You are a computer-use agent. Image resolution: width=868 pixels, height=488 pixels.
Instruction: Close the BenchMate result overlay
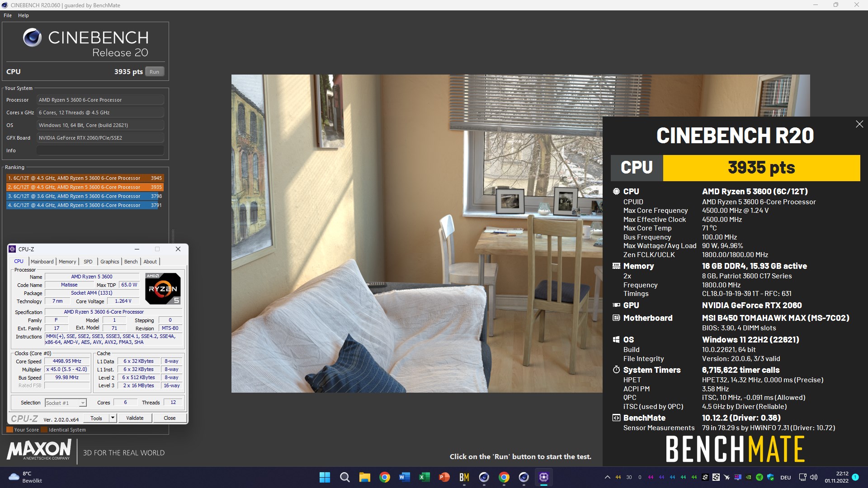[x=859, y=124]
